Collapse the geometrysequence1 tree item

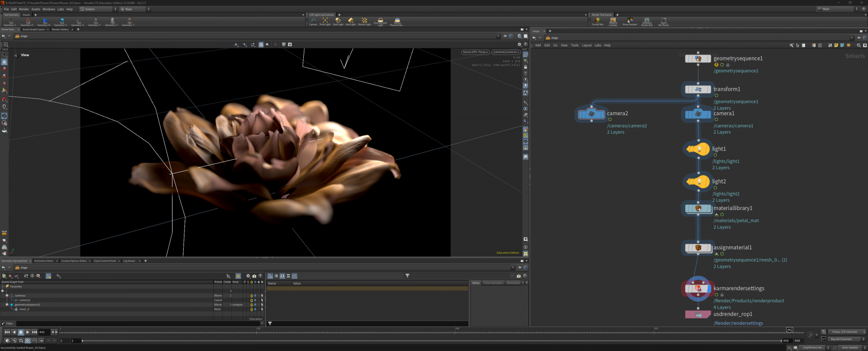[x=7, y=304]
